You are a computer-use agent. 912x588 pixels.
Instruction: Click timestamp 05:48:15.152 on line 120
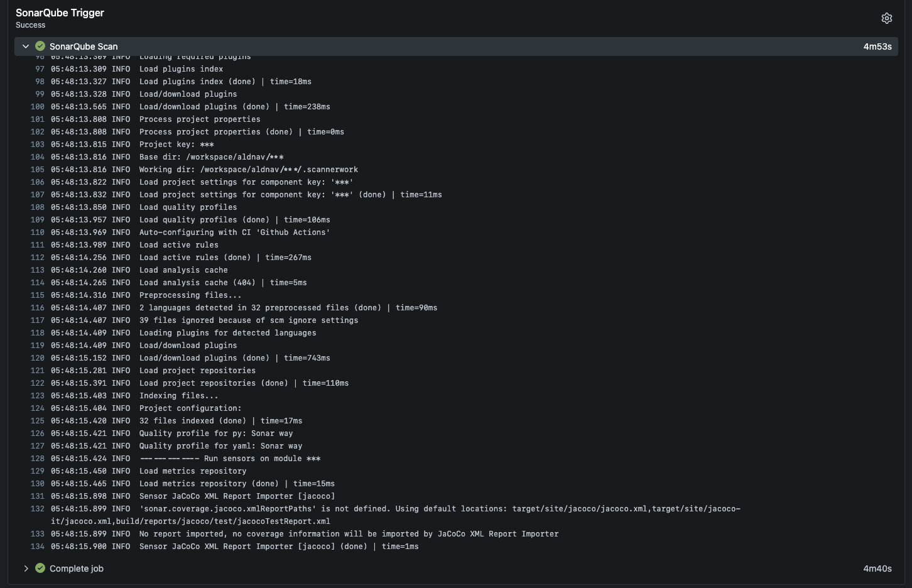(x=79, y=358)
